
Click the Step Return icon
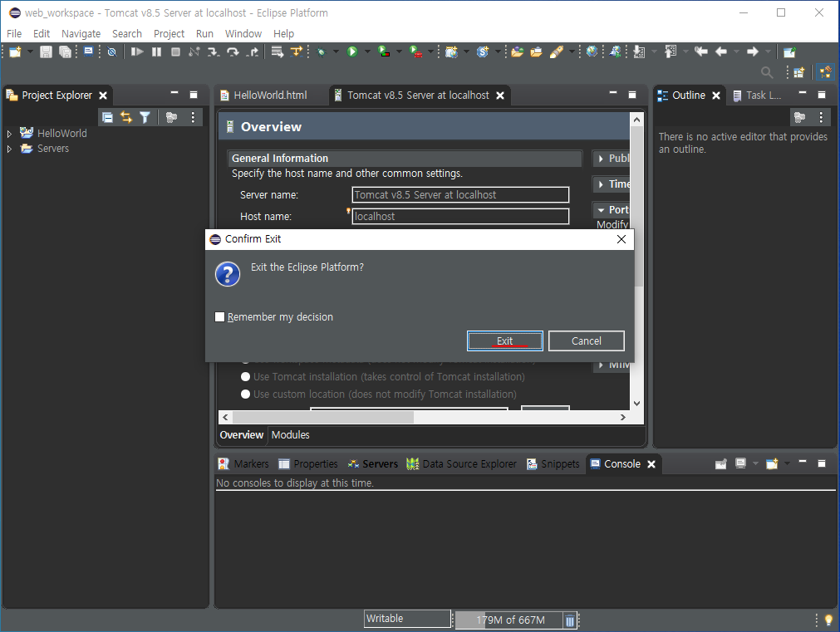point(253,52)
